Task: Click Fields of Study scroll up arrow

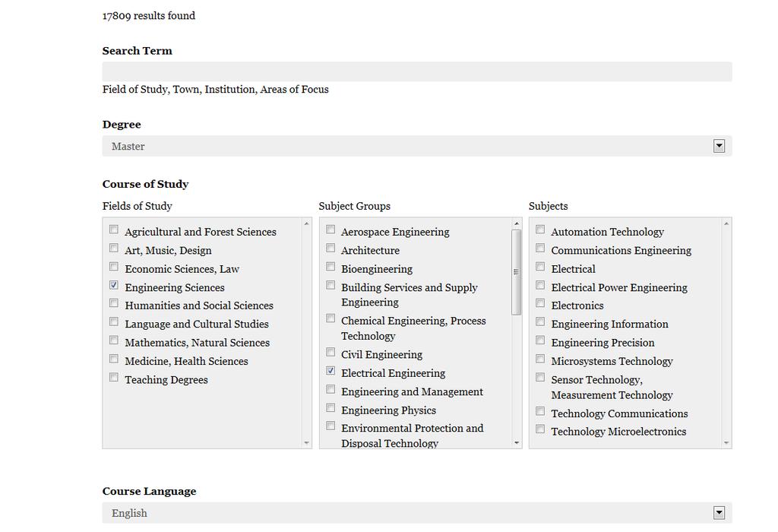Action: pos(307,223)
